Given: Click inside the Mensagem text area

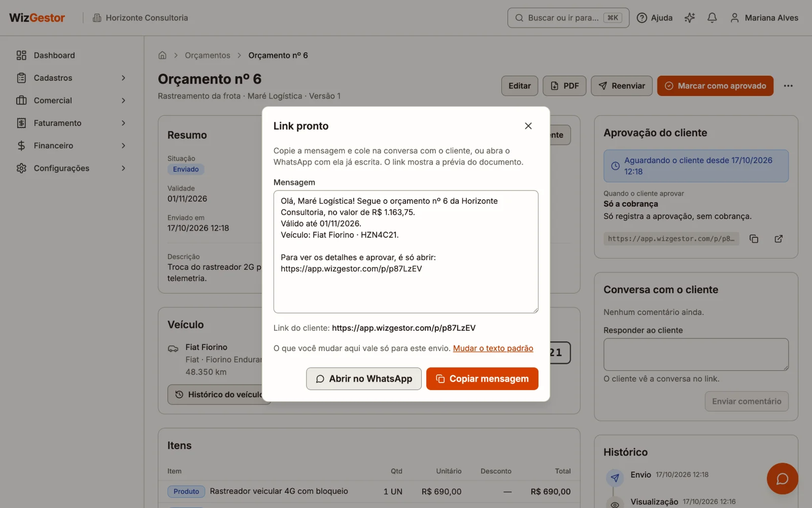Looking at the screenshot, I should pyautogui.click(x=405, y=251).
